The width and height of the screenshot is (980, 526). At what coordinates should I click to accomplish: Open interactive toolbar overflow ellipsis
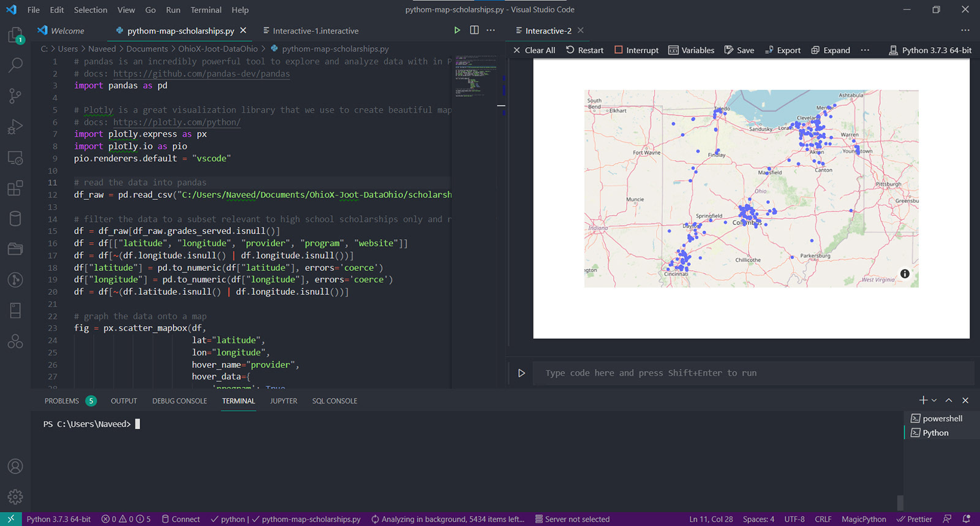[865, 50]
